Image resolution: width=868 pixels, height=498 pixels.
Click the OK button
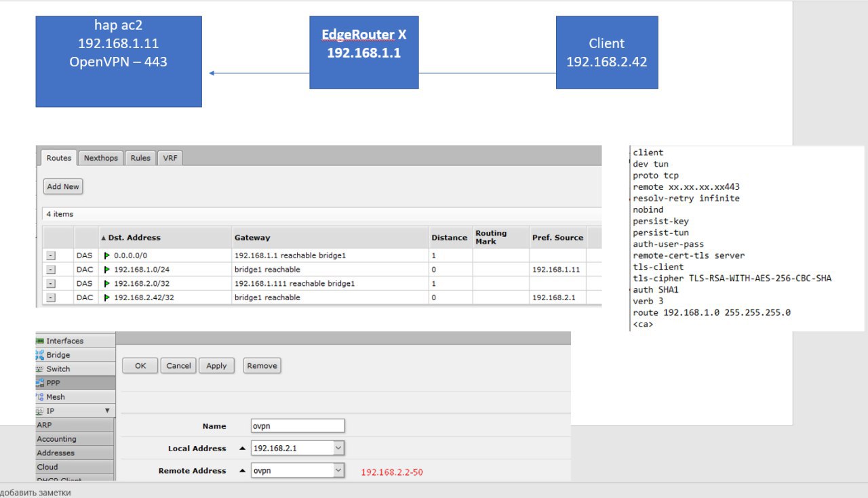click(140, 366)
